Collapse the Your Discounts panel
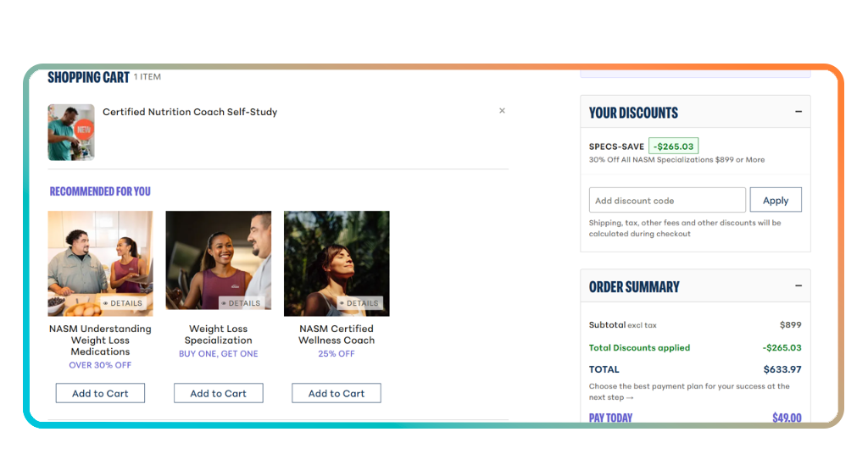 798,112
